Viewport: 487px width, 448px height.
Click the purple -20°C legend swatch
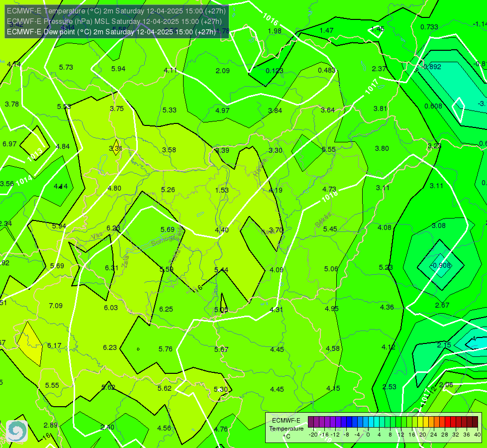[310, 422]
